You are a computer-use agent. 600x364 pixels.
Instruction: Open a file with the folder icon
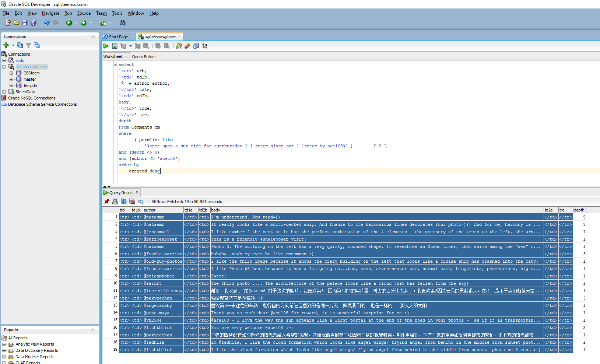[16, 23]
